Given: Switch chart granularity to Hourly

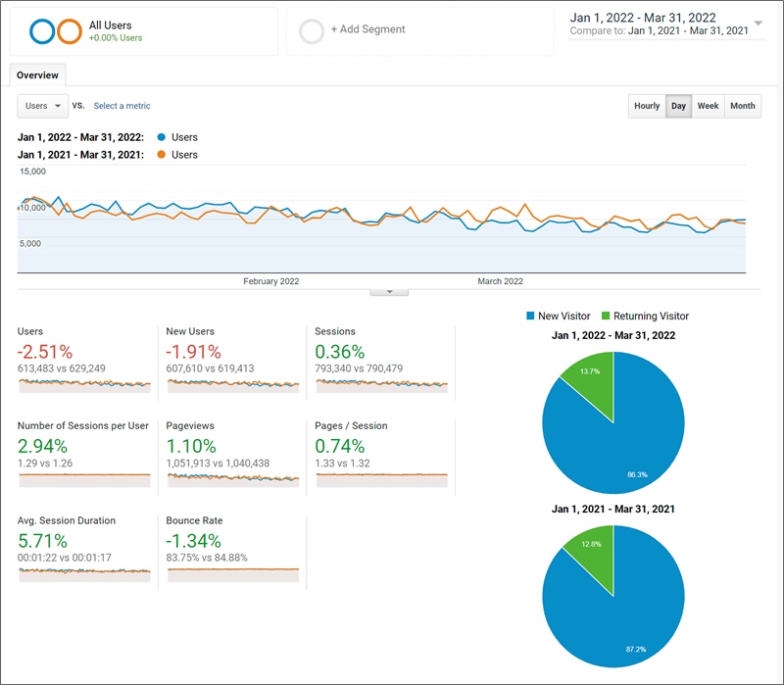Looking at the screenshot, I should click(647, 106).
